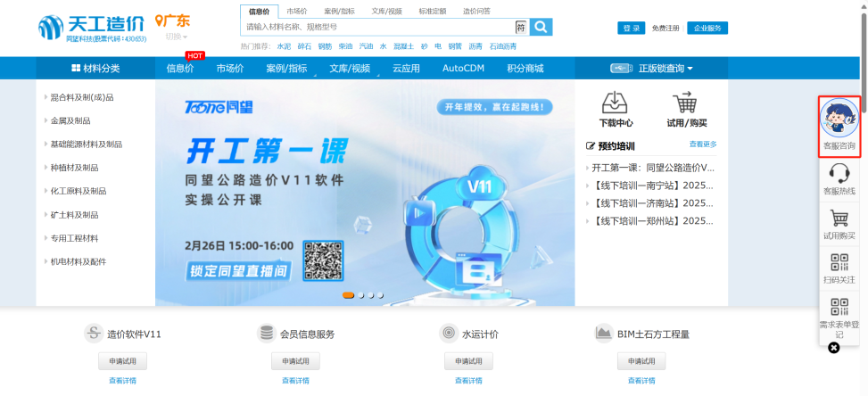Open 客服咨询 avatar in side panel
The image size is (868, 396).
[839, 119]
